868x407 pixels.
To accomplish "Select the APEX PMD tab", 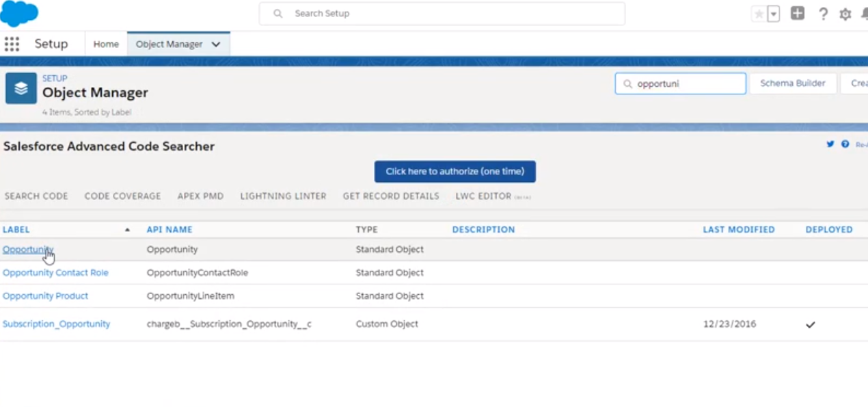I will [x=200, y=196].
